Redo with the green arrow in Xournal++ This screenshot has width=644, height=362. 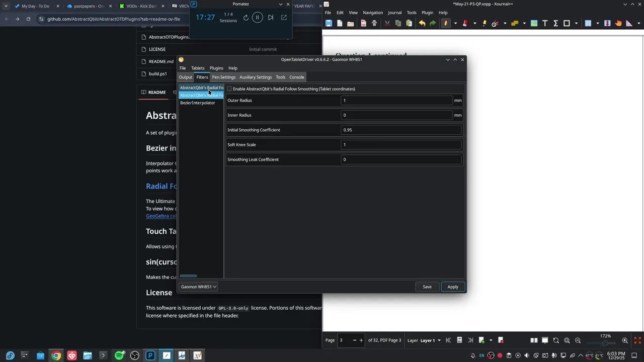tap(433, 23)
